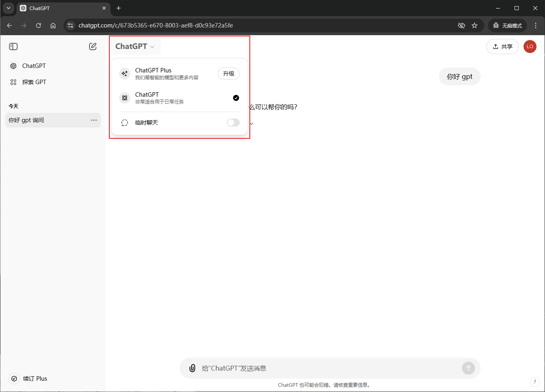Click the browser reload icon

pos(38,25)
